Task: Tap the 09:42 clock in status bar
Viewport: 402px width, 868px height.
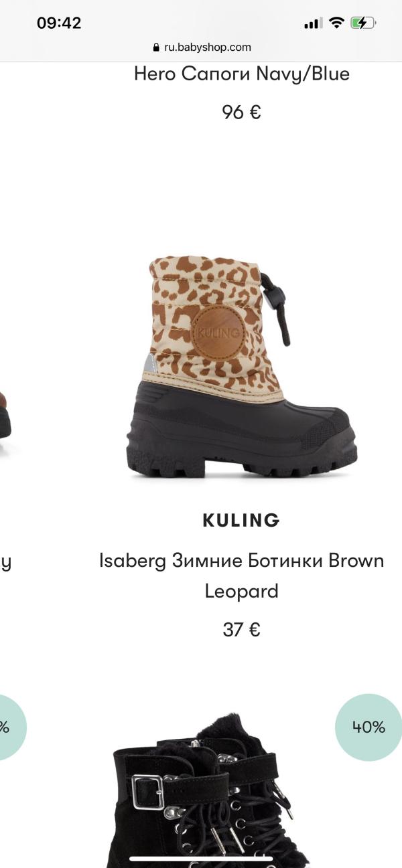Action: click(x=59, y=23)
